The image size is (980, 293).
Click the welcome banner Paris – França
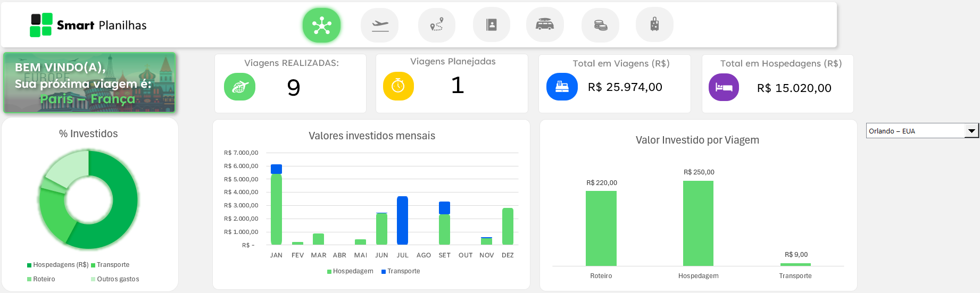pyautogui.click(x=89, y=83)
